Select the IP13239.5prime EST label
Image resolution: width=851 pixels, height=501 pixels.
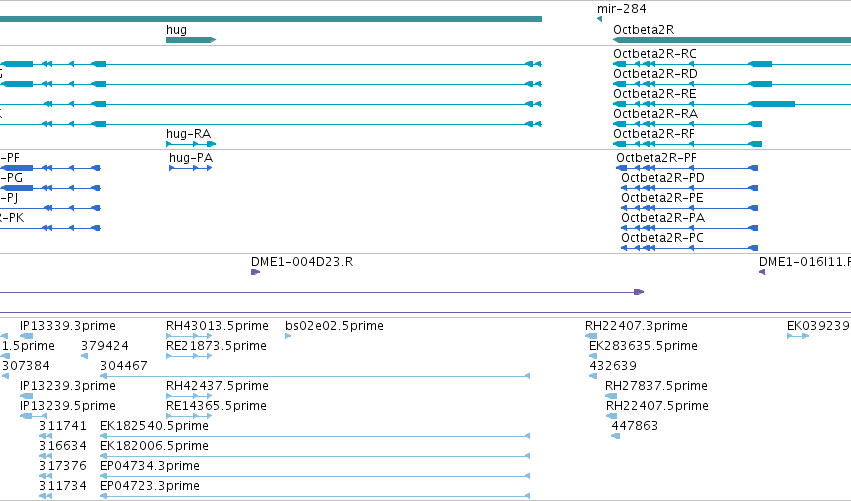[68, 407]
